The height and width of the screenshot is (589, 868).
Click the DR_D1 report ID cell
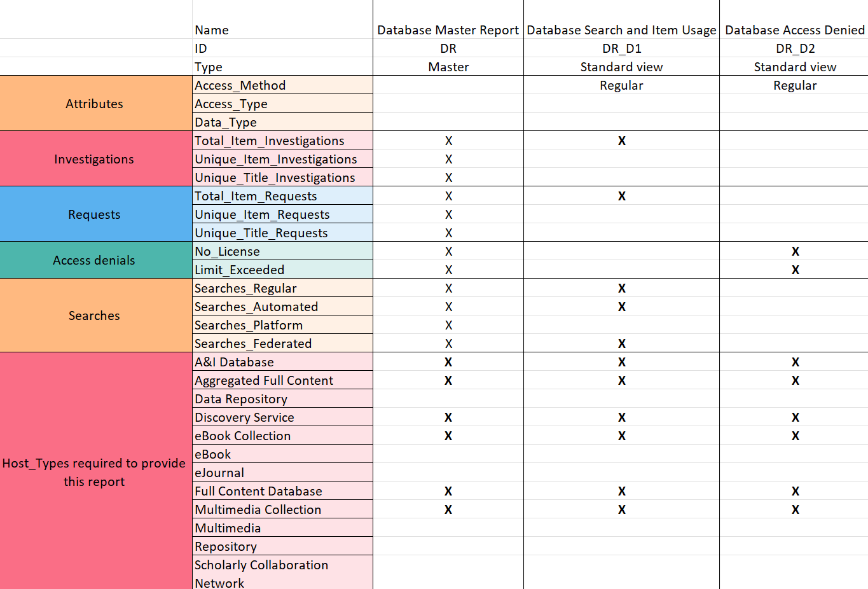coord(621,48)
